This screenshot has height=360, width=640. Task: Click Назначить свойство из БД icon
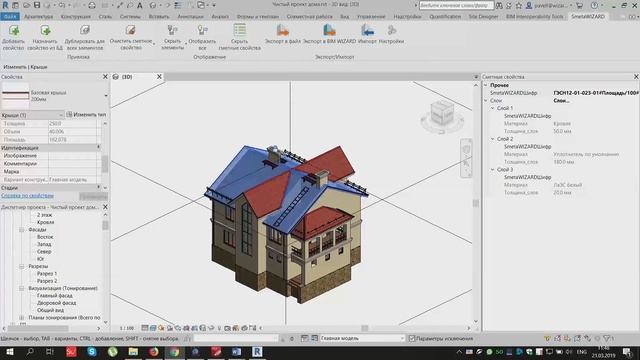(45, 31)
